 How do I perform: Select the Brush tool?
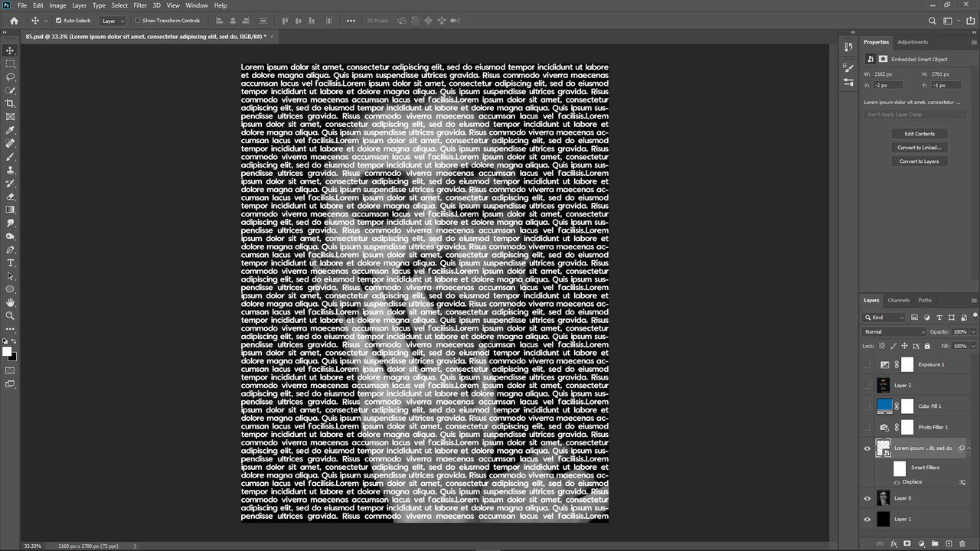tap(10, 157)
